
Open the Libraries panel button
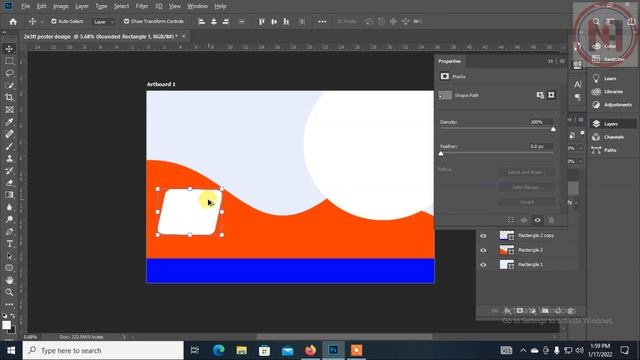tap(612, 91)
